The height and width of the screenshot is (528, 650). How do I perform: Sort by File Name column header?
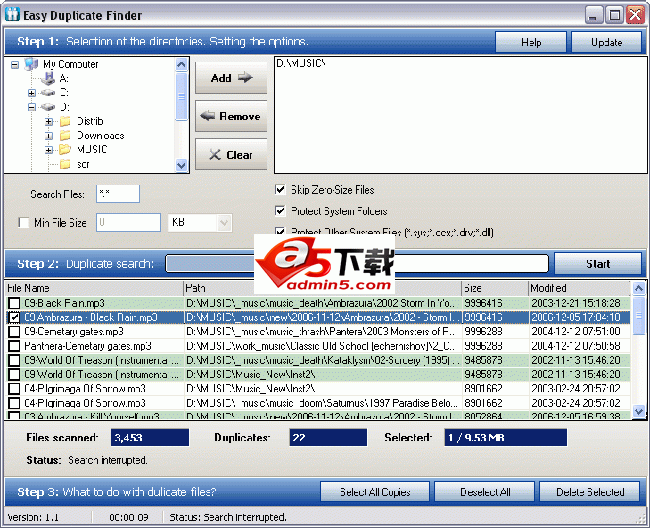pyautogui.click(x=94, y=288)
